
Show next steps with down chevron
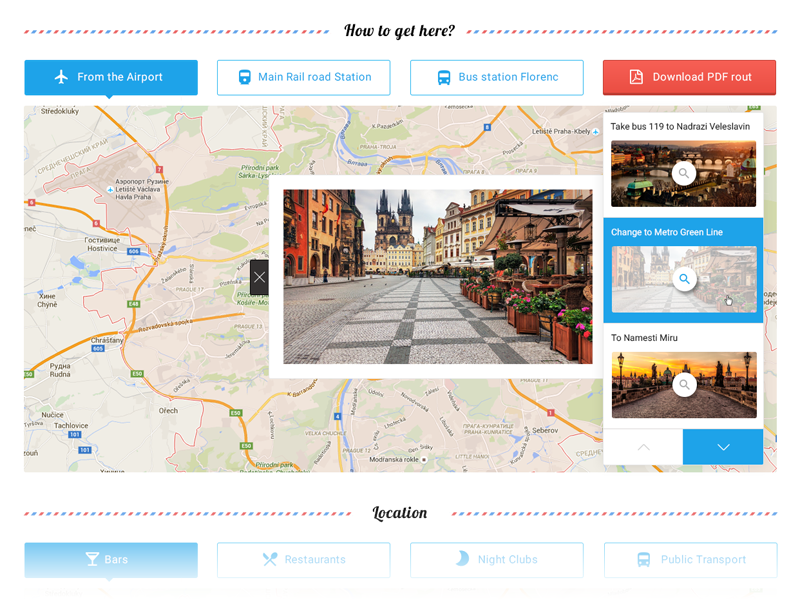[x=723, y=447]
